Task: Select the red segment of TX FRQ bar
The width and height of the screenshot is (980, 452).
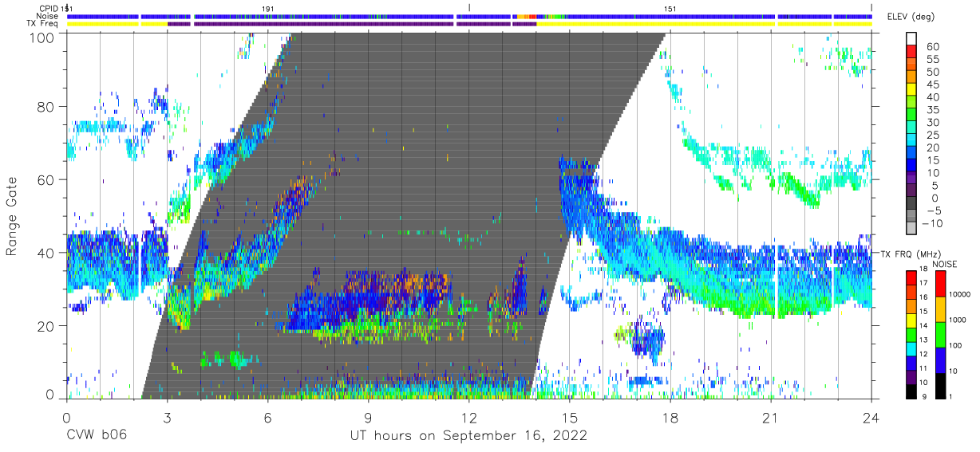Action: point(911,277)
